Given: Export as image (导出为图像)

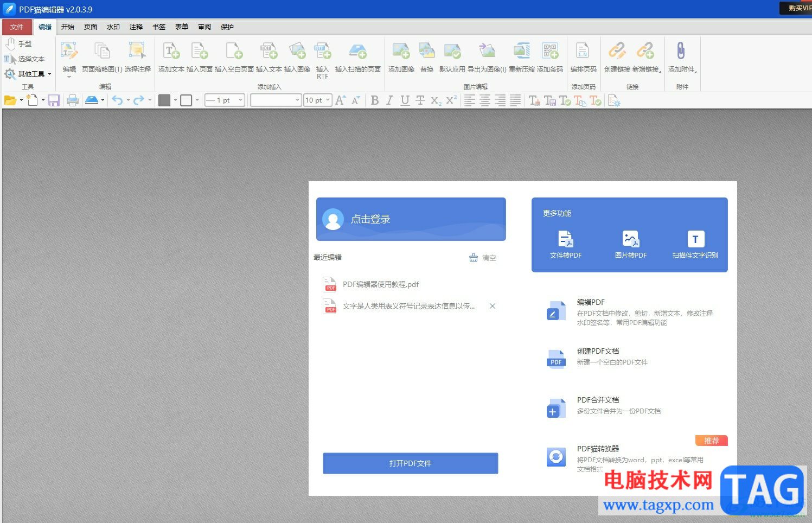Looking at the screenshot, I should tap(487, 58).
